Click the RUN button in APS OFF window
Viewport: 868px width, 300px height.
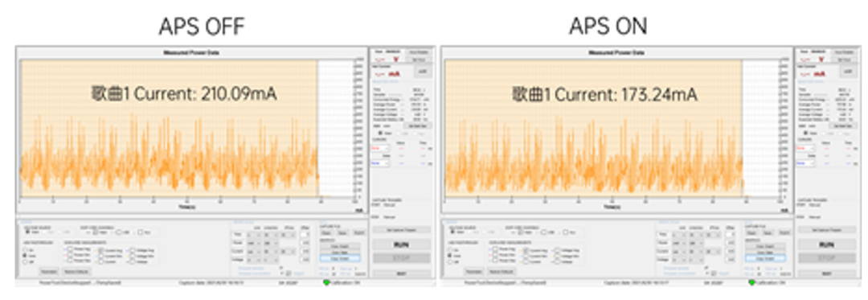pyautogui.click(x=401, y=245)
